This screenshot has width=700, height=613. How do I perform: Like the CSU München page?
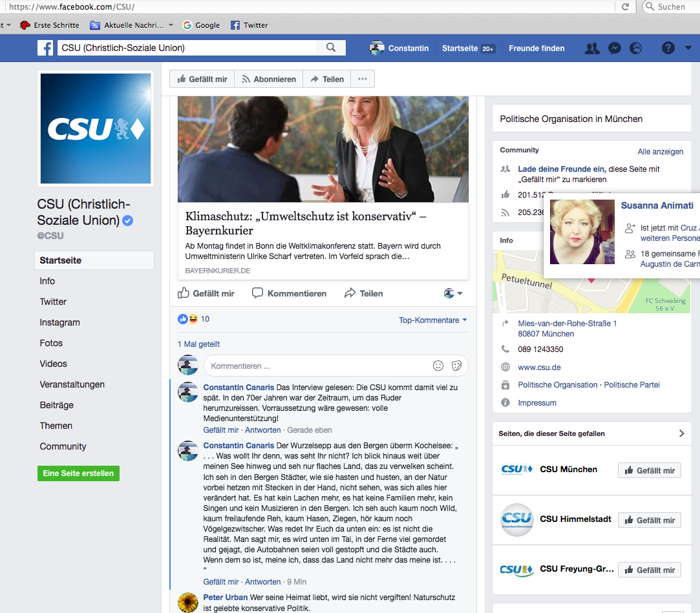(x=650, y=471)
